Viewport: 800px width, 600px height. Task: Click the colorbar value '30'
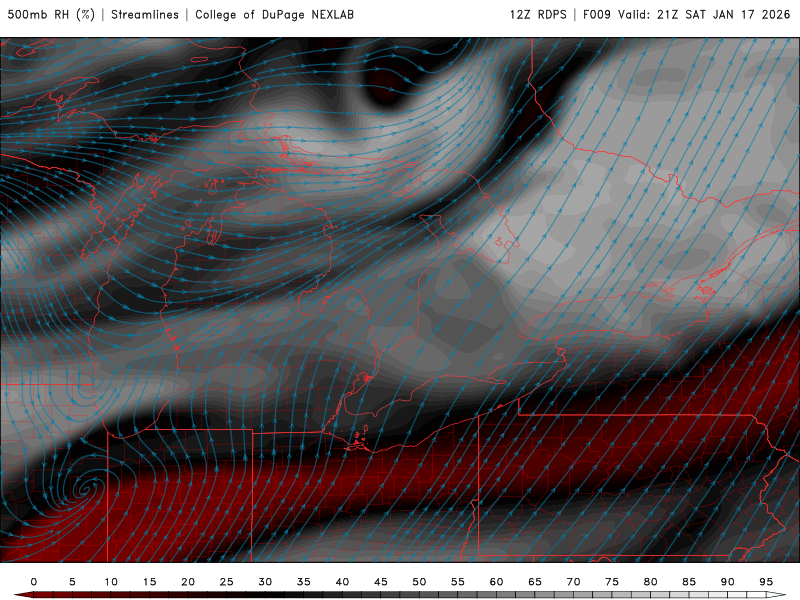(x=265, y=582)
